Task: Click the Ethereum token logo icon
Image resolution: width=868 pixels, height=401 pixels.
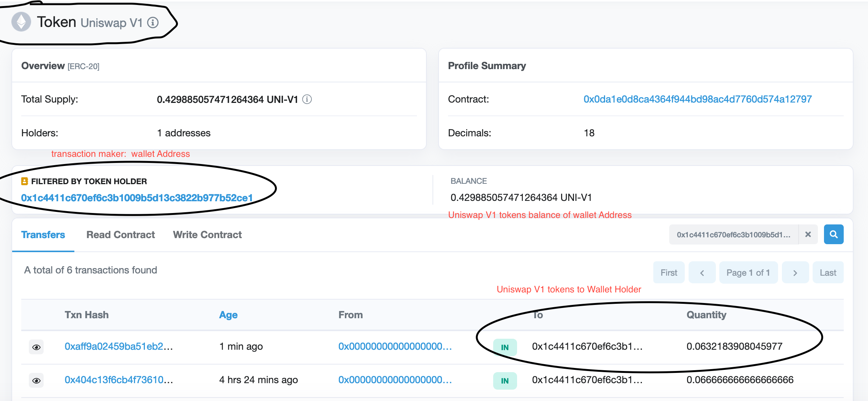Action: 21,22
